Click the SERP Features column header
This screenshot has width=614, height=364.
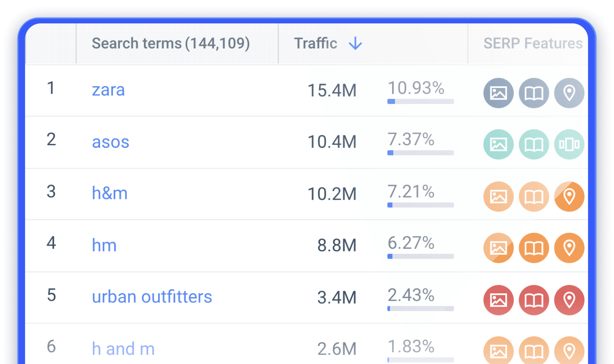[x=533, y=43]
